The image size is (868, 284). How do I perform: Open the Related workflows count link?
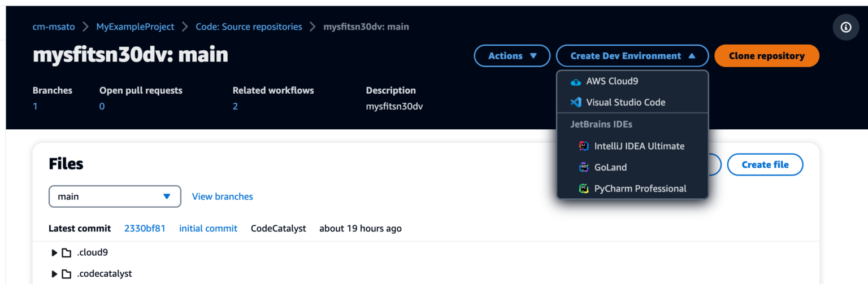point(235,106)
